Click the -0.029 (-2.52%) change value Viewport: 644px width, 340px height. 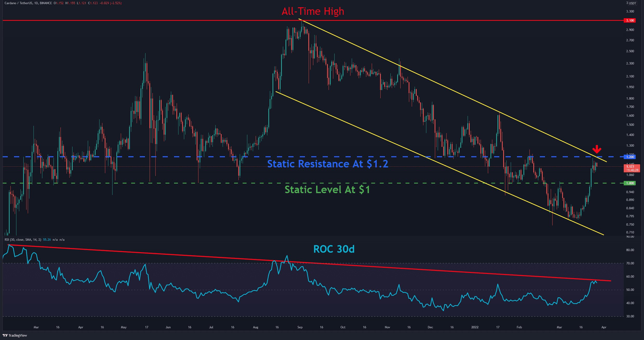pos(110,3)
